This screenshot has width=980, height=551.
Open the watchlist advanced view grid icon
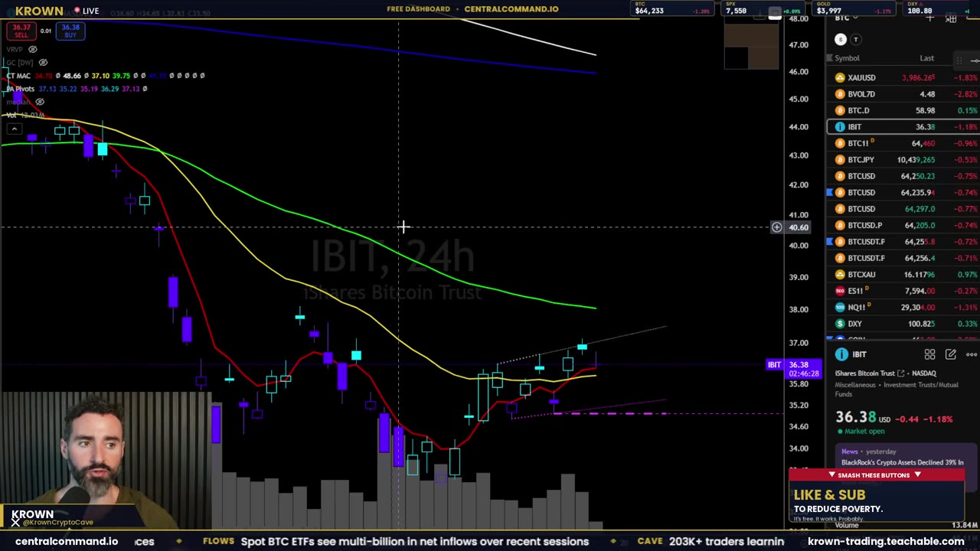pos(951,18)
